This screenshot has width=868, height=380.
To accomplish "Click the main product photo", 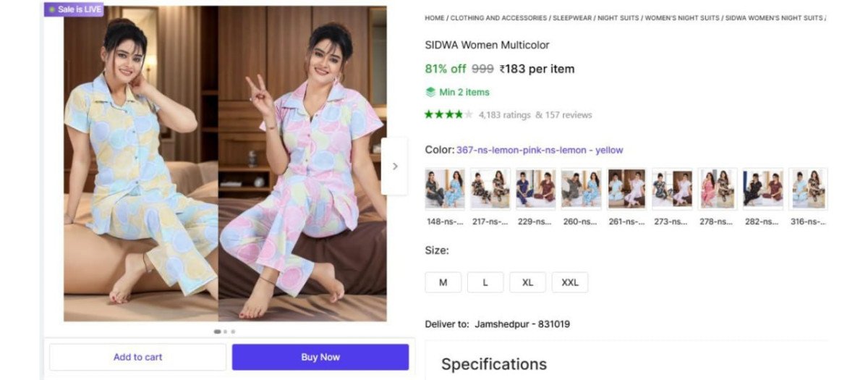I will click(x=225, y=163).
